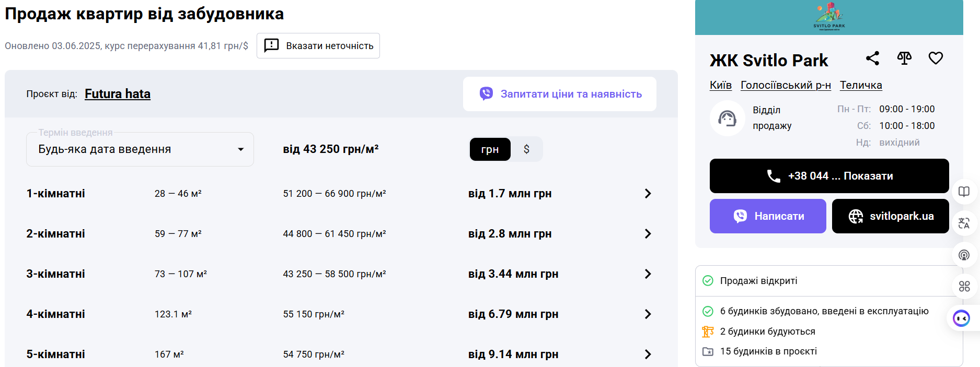Add complex to comparison with scales icon
Viewport: 980px width, 367px height.
904,58
